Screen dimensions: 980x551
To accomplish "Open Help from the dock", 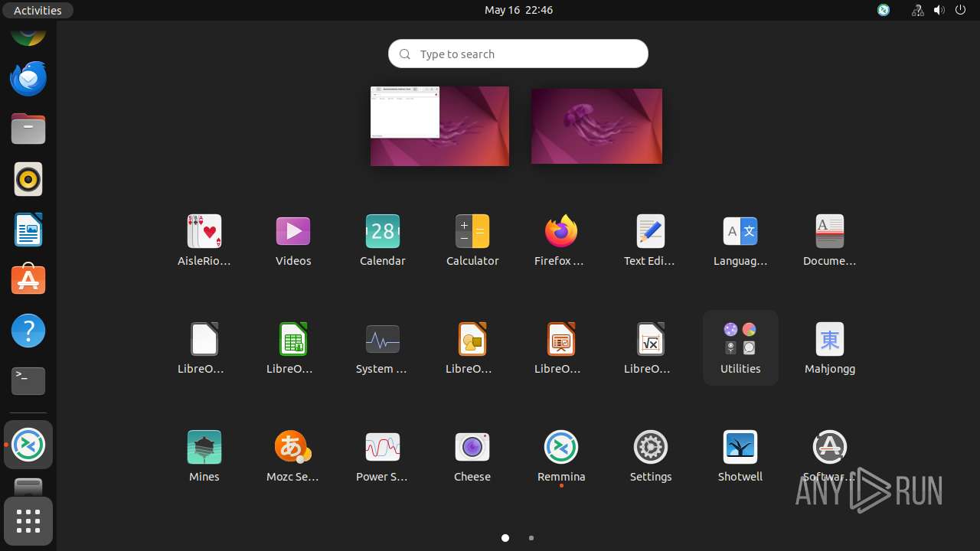I will pyautogui.click(x=28, y=331).
